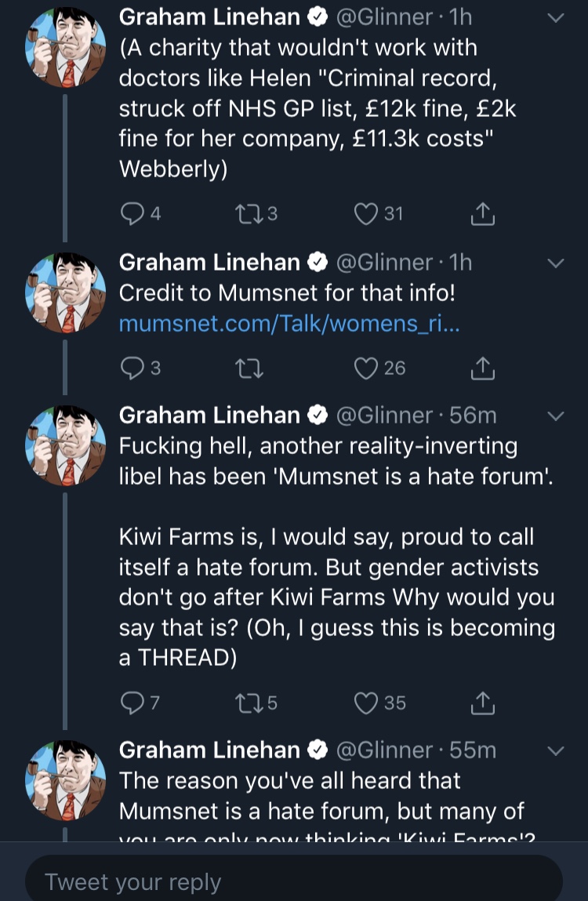This screenshot has width=588, height=901.
Task: Share the Helen Webberly charity tweet
Action: click(x=483, y=214)
